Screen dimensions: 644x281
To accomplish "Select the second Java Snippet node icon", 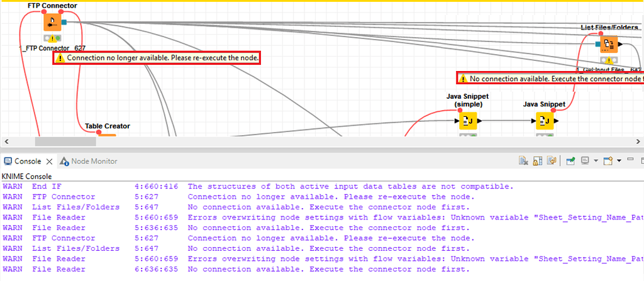I will click(x=545, y=121).
